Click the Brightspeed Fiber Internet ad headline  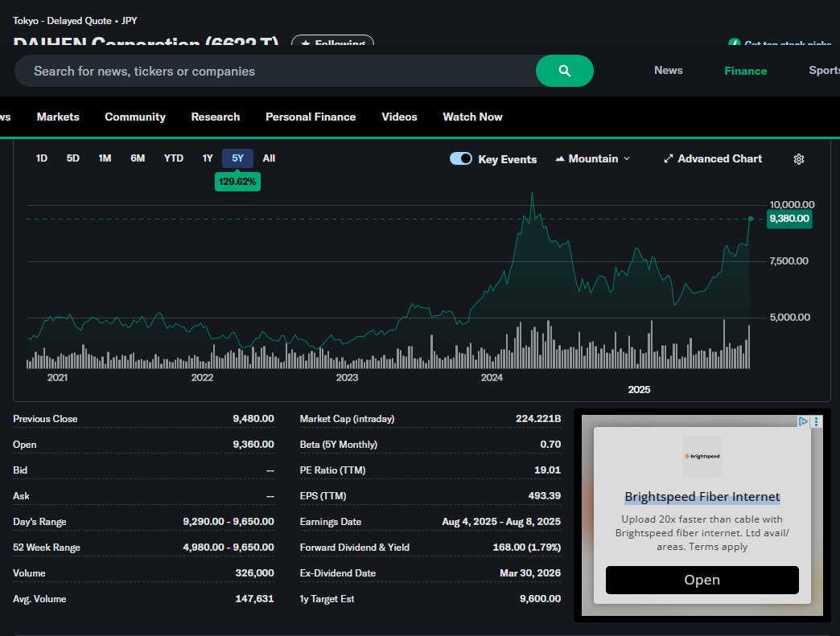(x=702, y=496)
